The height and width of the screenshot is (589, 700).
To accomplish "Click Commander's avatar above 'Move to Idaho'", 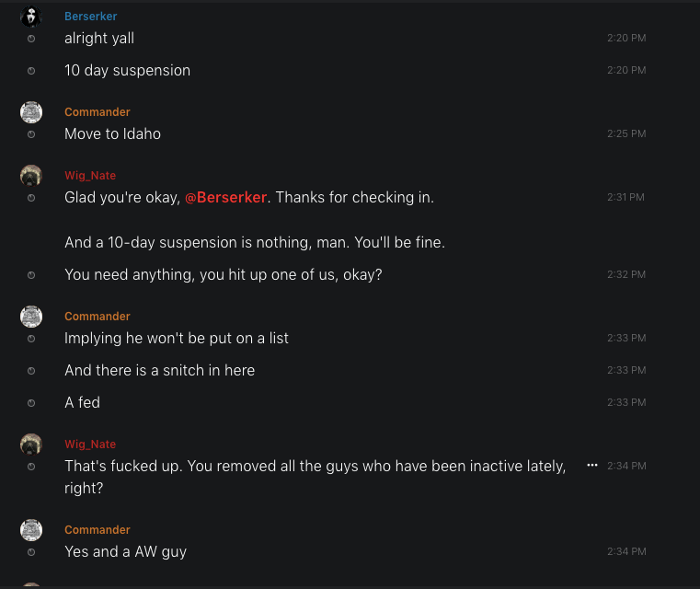I will coord(31,112).
